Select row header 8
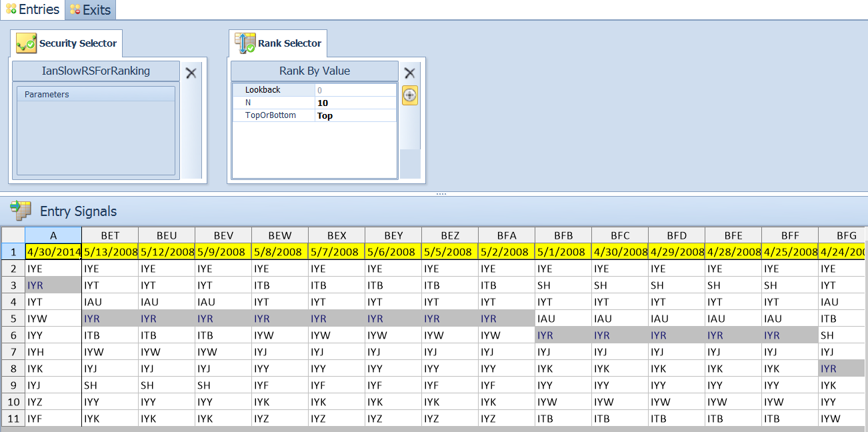Screen dimensions: 868x432 (x=13, y=369)
